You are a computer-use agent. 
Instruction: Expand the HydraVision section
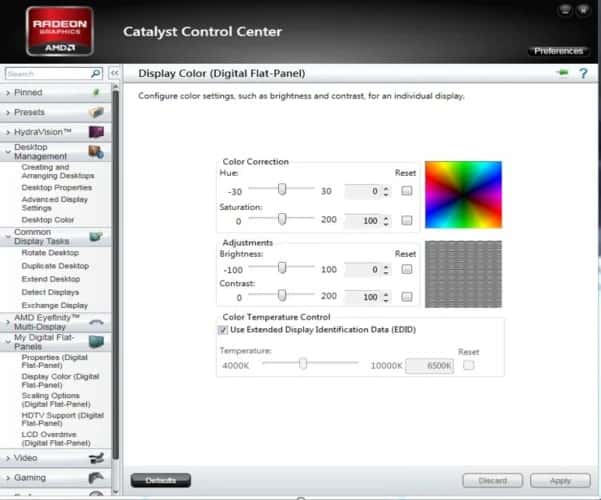point(8,132)
